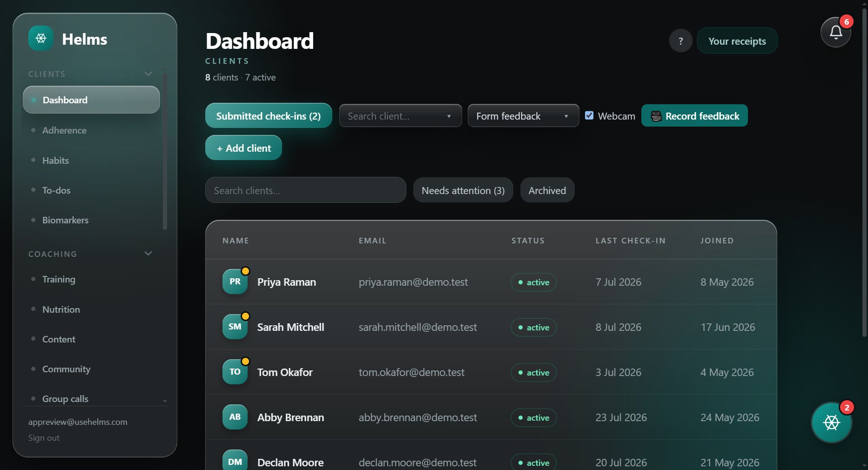Click the camera icon on Record feedback
868x470 pixels.
coord(656,116)
